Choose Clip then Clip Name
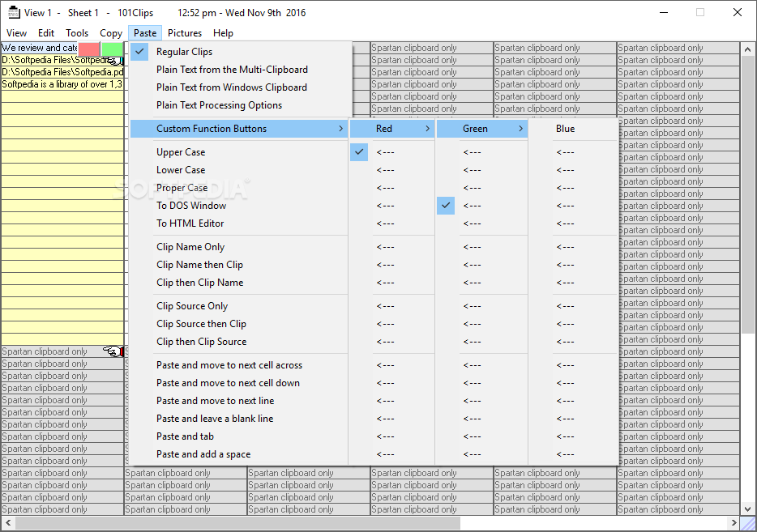757x532 pixels. click(239, 283)
